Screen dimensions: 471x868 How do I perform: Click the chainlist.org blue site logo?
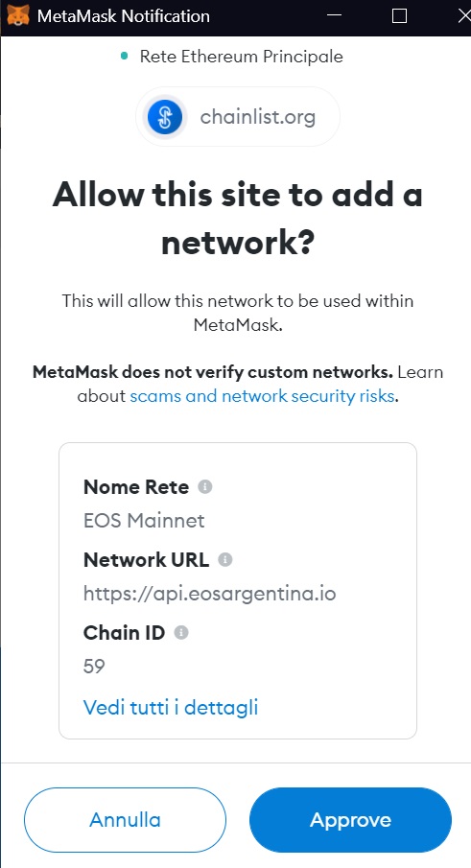point(165,117)
